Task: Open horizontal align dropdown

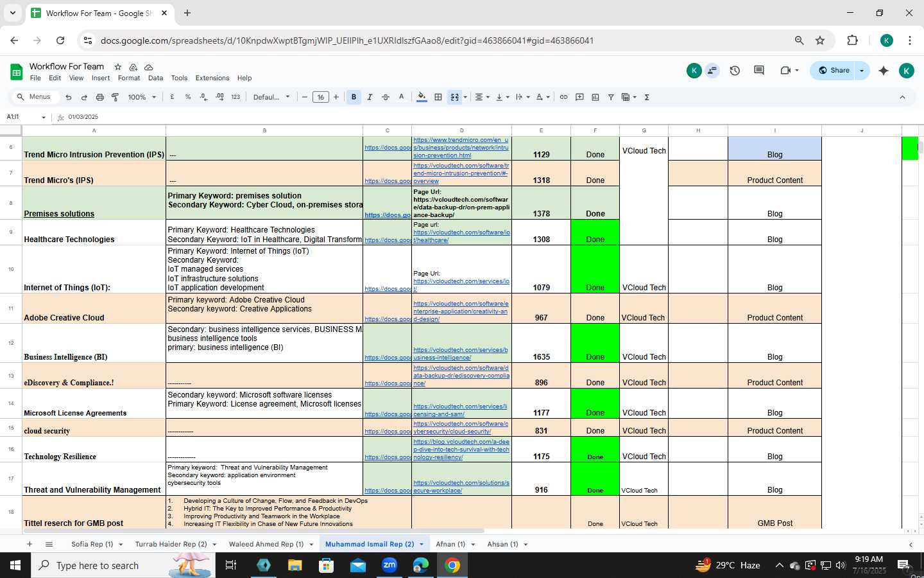Action: point(482,97)
